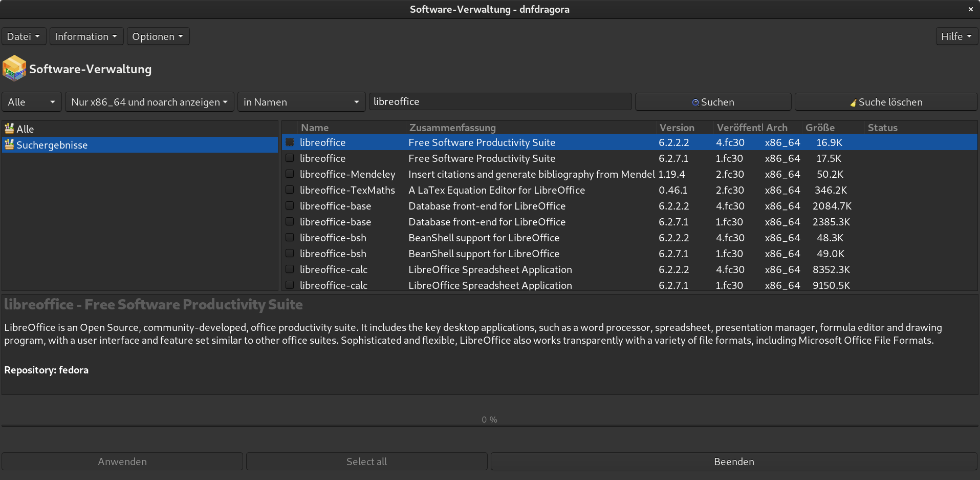Click the Beenden button
The image size is (980, 480).
(734, 462)
